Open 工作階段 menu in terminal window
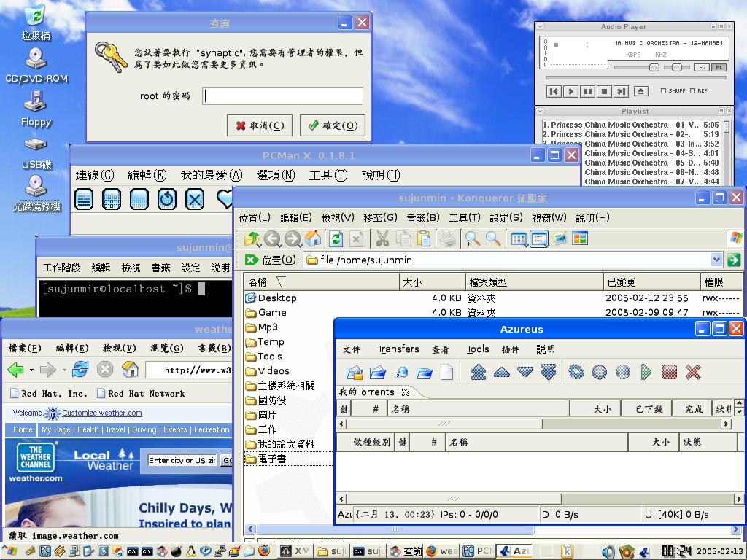This screenshot has height=560, width=747. coord(61,268)
